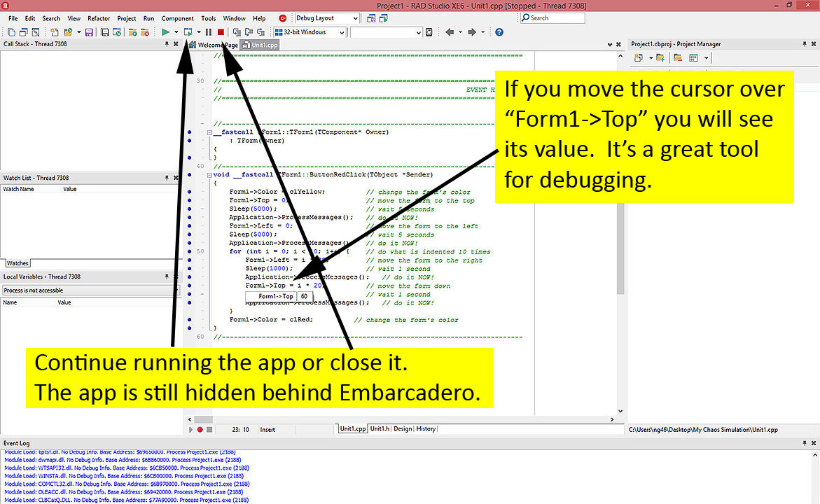The width and height of the screenshot is (820, 504).
Task: Click the Trace Into debugger icon
Action: pyautogui.click(x=237, y=32)
